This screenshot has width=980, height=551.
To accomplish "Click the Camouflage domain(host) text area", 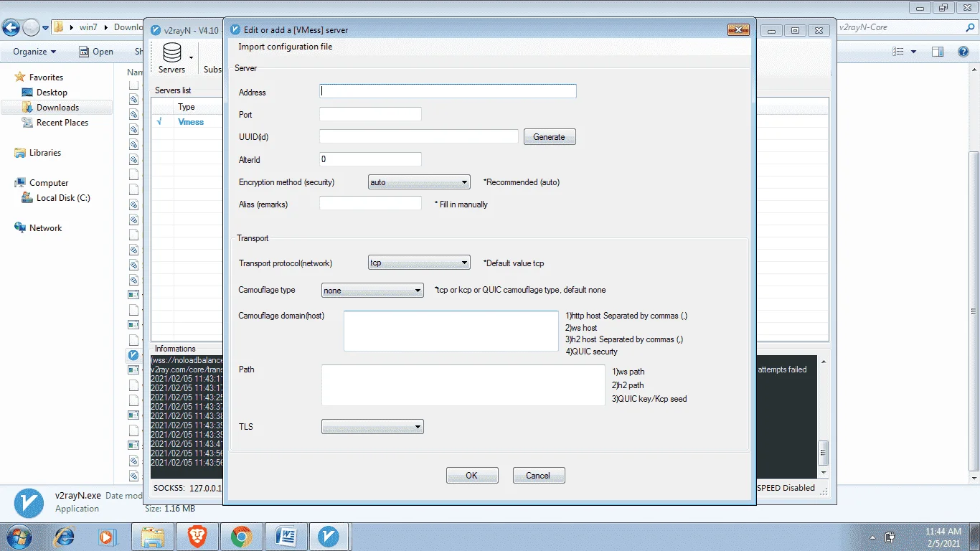I will click(451, 331).
